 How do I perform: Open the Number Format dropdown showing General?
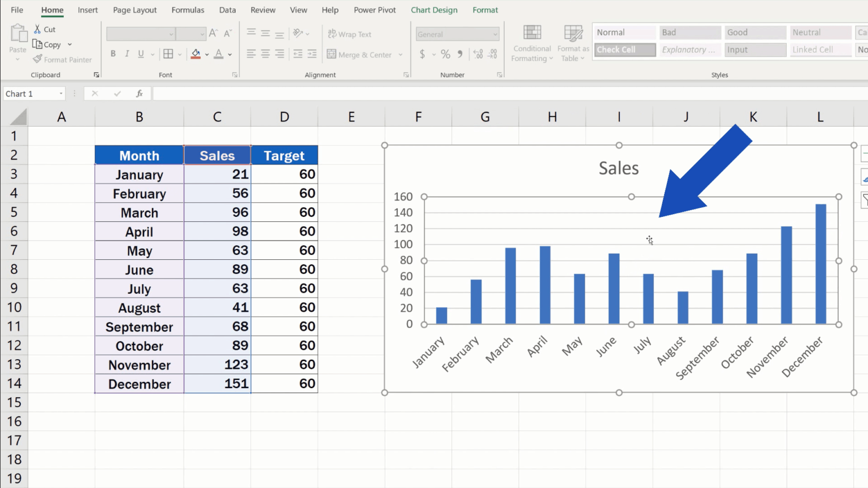coord(494,34)
